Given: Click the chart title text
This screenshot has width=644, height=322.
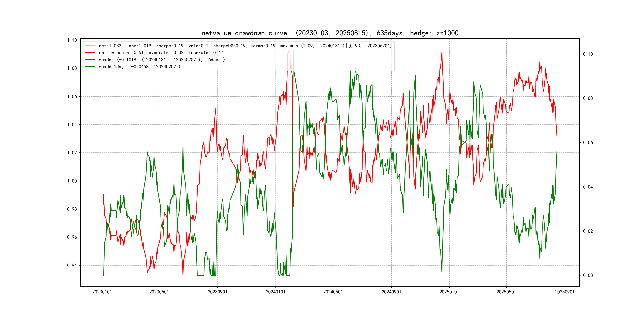Looking at the screenshot, I should point(330,33).
